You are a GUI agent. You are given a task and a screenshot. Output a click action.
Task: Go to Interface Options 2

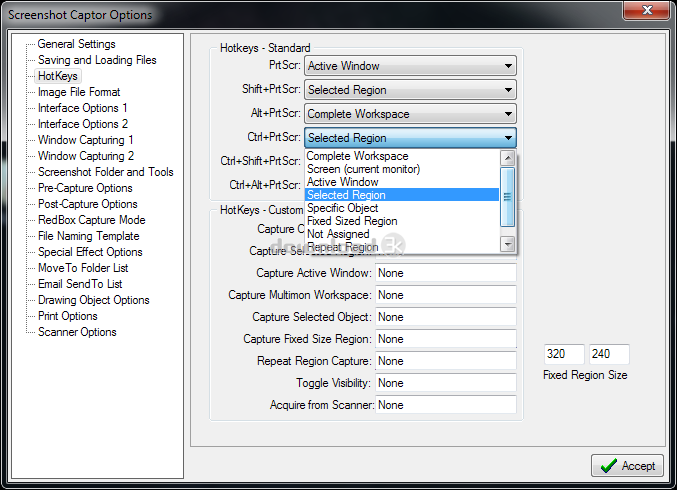pos(83,124)
